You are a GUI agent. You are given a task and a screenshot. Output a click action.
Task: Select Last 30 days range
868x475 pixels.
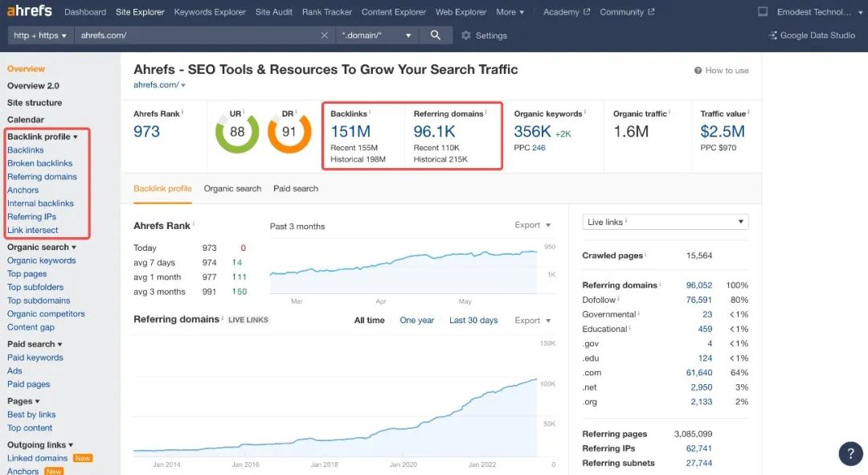click(473, 320)
